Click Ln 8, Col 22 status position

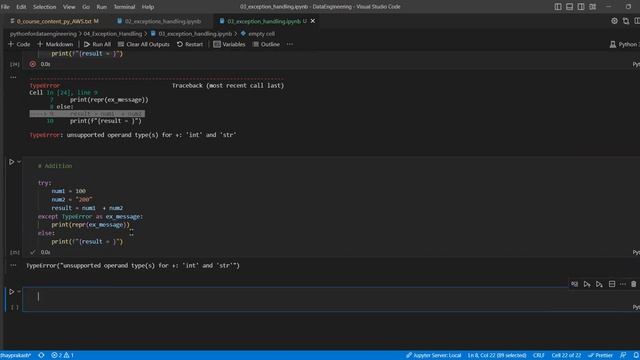coord(497,356)
